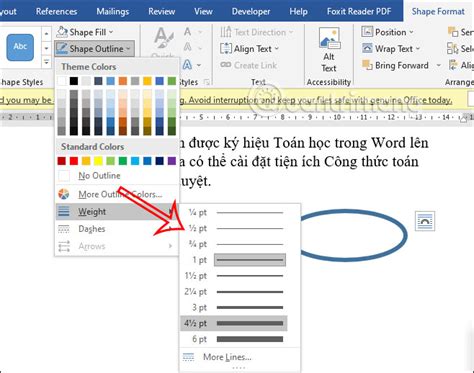Open the Weight submenu
This screenshot has width=474, height=373.
pos(117,211)
